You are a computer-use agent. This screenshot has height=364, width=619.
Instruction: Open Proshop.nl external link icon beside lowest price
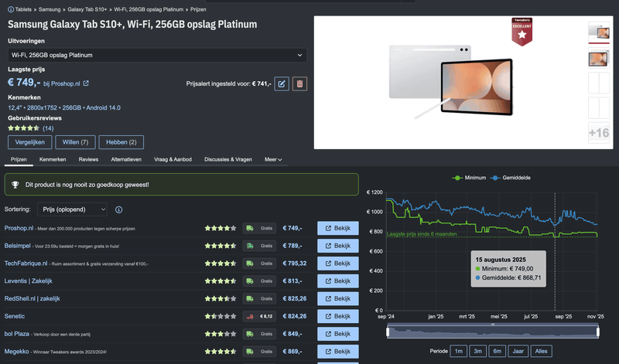click(x=86, y=83)
